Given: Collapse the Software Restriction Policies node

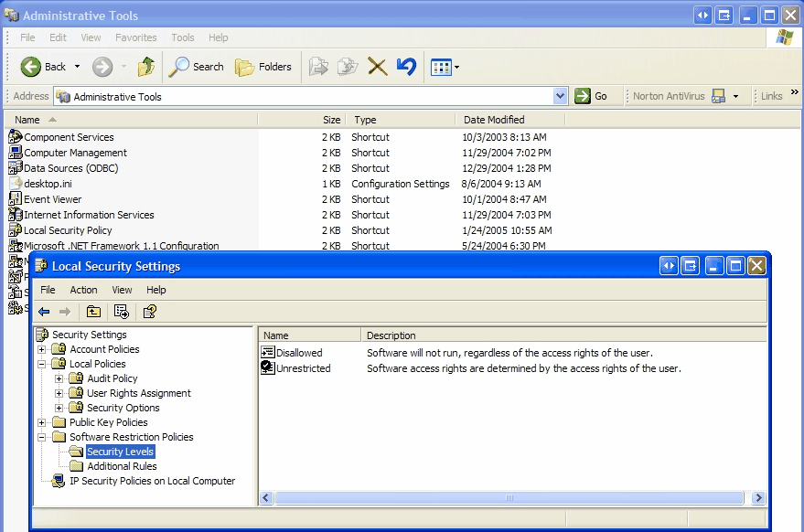Looking at the screenshot, I should pyautogui.click(x=41, y=437).
